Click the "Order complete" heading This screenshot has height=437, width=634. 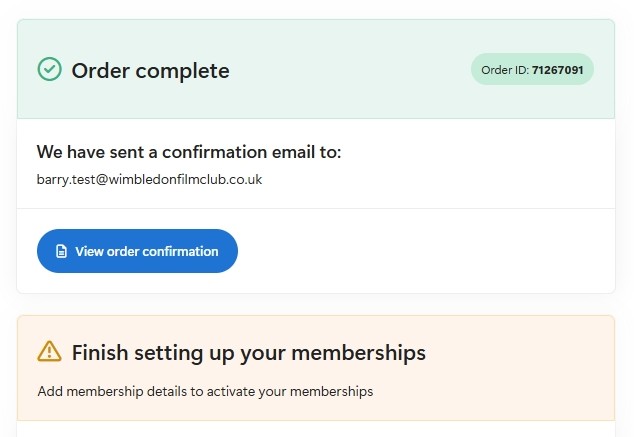tap(150, 71)
